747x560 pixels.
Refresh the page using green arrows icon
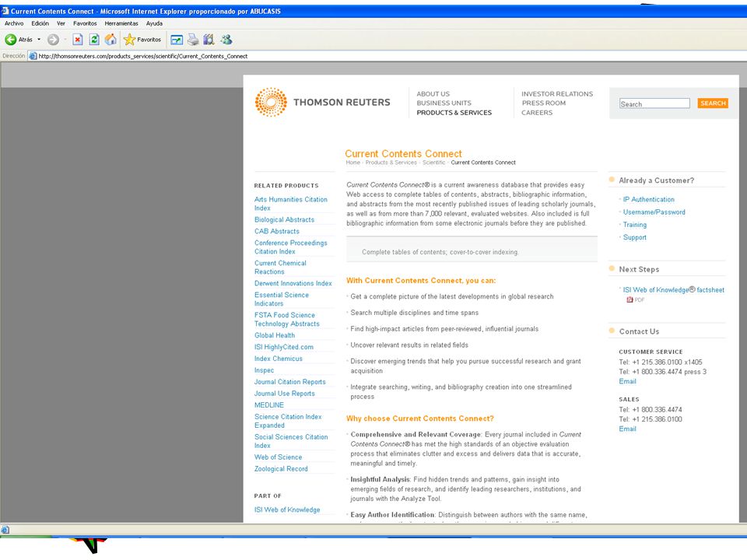(94, 40)
